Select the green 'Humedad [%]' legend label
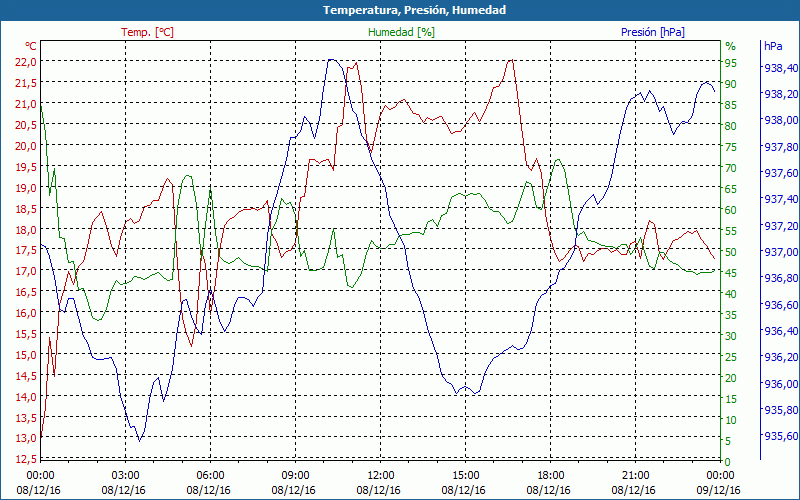This screenshot has height=500, width=800. pyautogui.click(x=401, y=32)
